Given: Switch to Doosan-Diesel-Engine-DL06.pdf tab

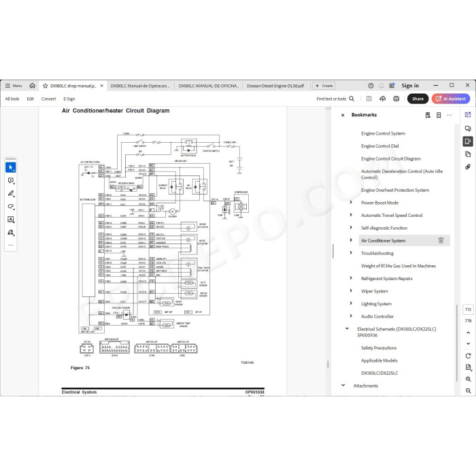Looking at the screenshot, I should [x=275, y=86].
